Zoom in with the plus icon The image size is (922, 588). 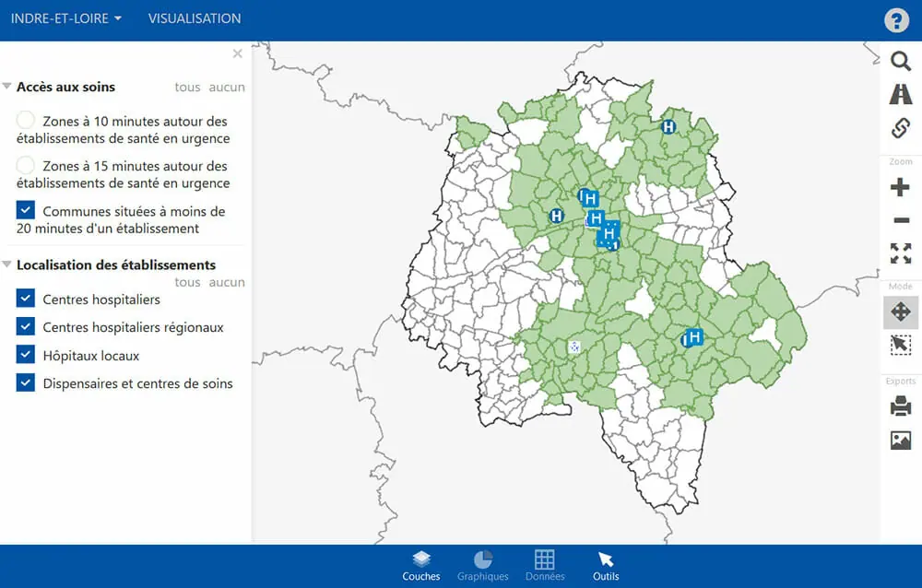[x=900, y=188]
